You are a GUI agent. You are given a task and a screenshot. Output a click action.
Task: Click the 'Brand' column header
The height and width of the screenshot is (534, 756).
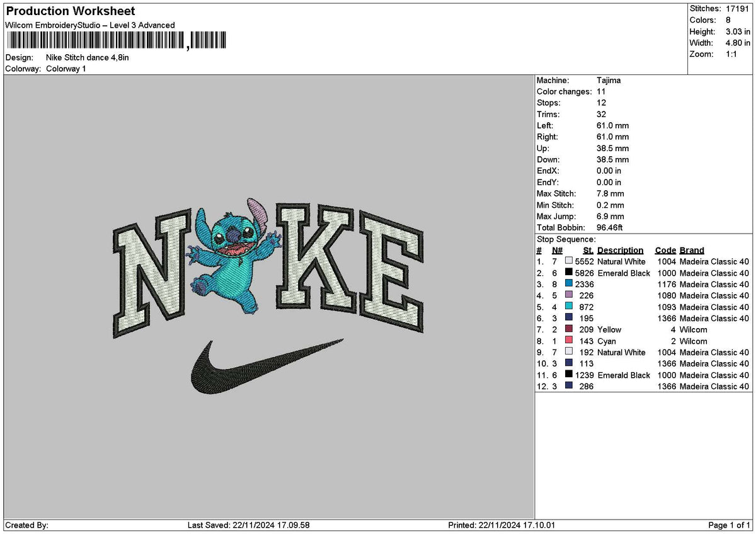tap(692, 251)
